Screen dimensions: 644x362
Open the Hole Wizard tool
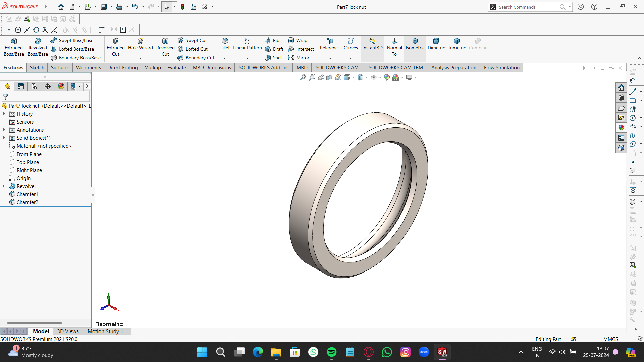pos(140,44)
